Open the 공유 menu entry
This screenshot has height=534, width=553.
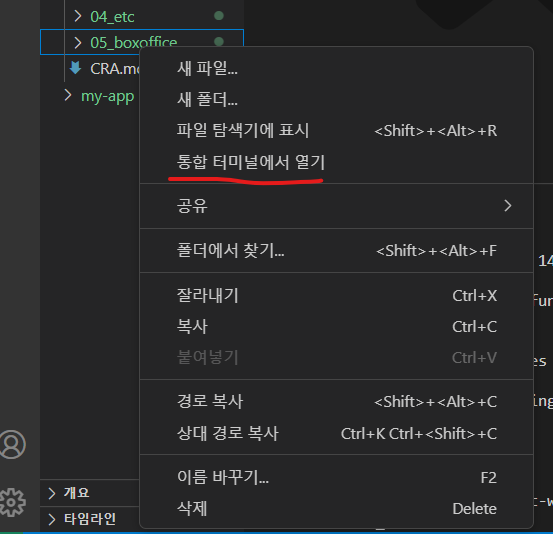coord(336,206)
